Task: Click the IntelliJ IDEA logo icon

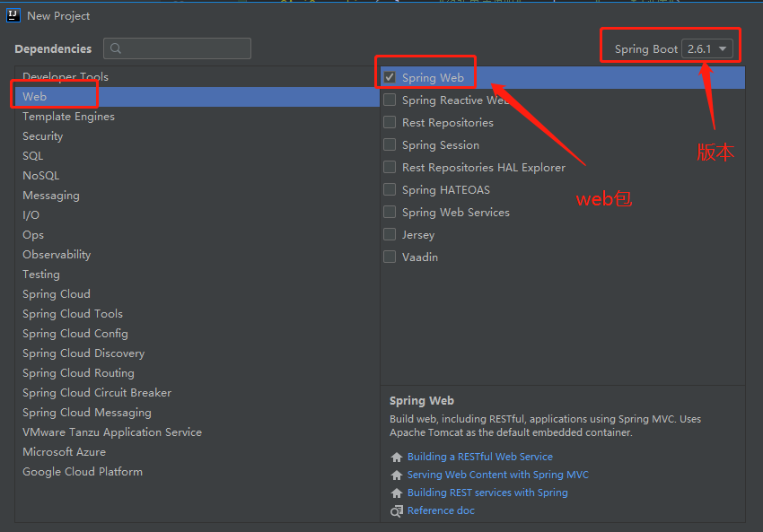Action: click(x=13, y=15)
